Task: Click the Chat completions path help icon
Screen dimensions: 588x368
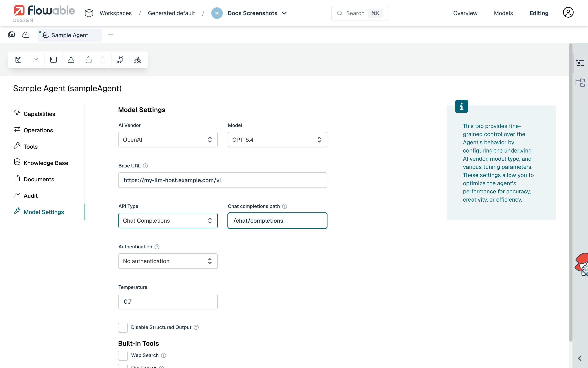Action: 285,206
